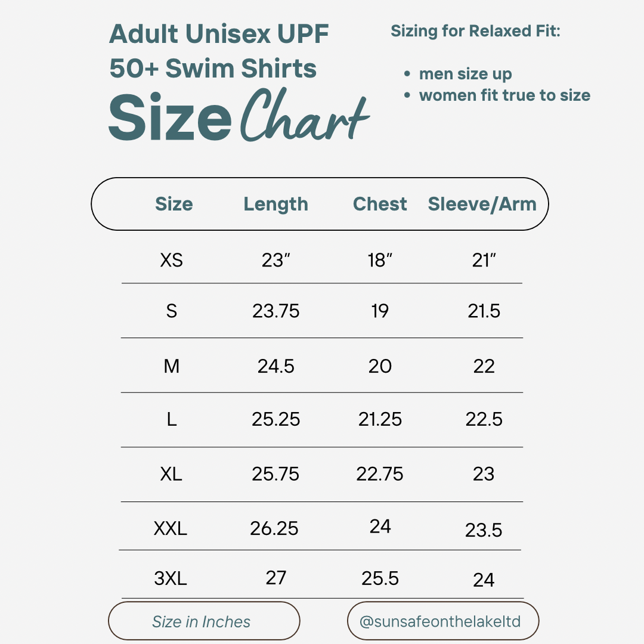Click the Sleeve/Arm column header

click(x=482, y=204)
